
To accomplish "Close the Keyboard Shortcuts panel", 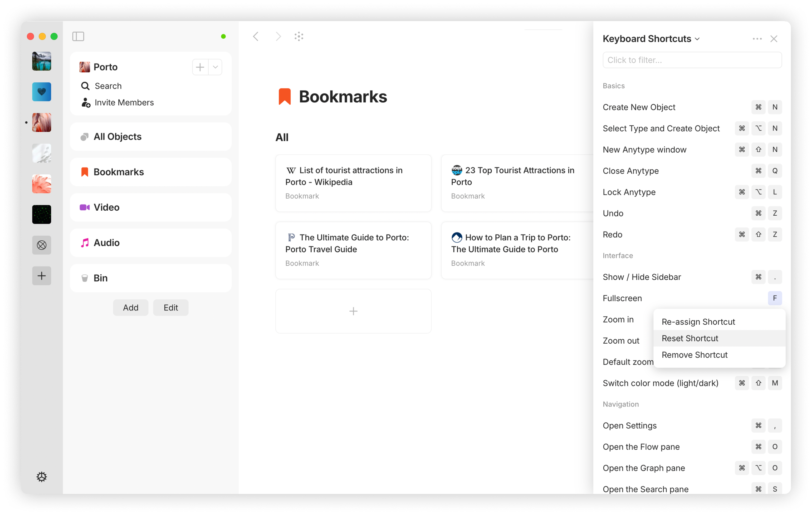I will (774, 39).
